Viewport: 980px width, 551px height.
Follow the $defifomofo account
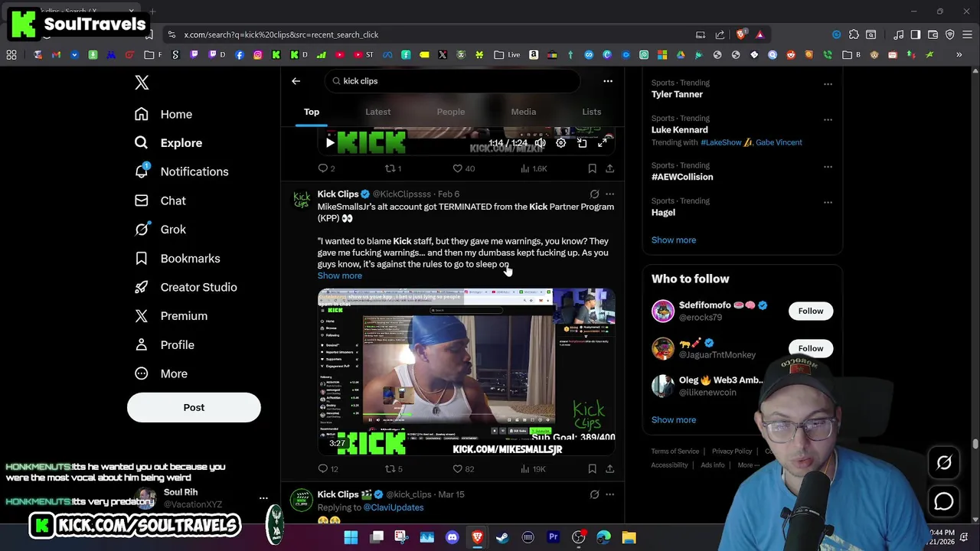811,311
